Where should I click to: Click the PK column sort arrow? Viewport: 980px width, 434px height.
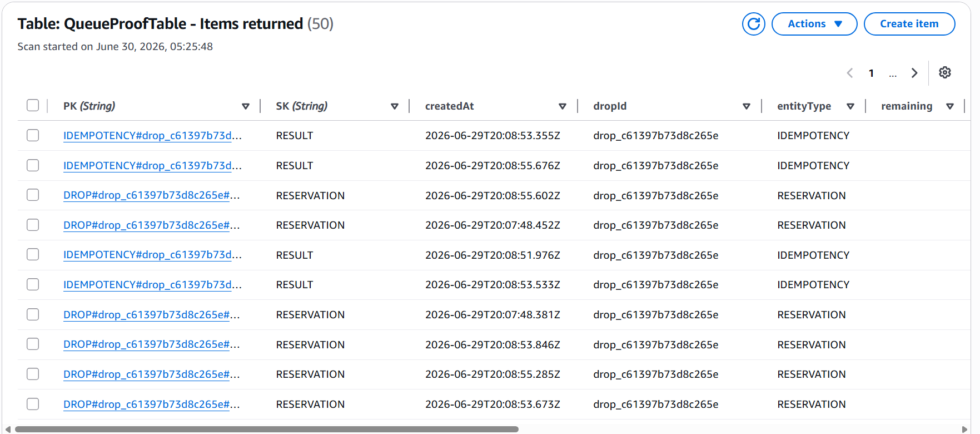246,106
